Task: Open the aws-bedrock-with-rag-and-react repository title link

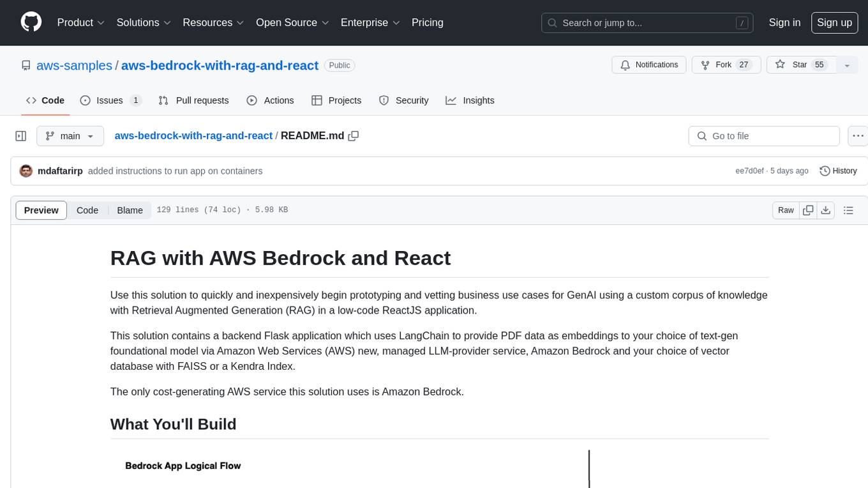Action: coord(220,65)
